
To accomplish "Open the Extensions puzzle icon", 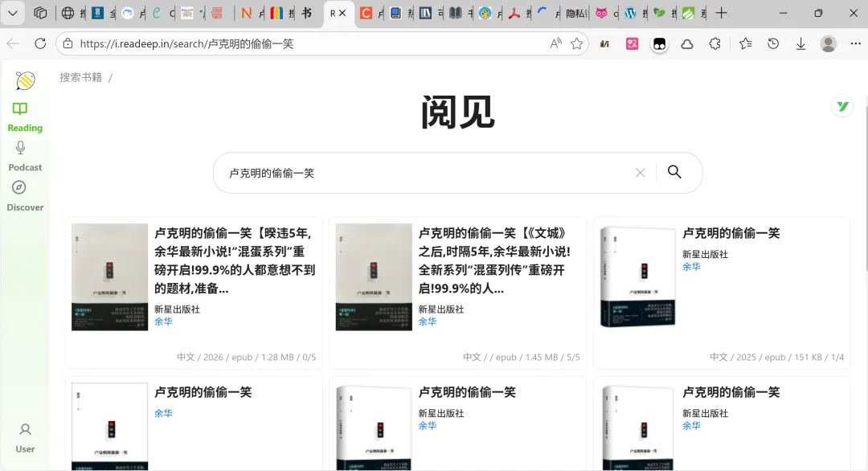I will coord(714,43).
